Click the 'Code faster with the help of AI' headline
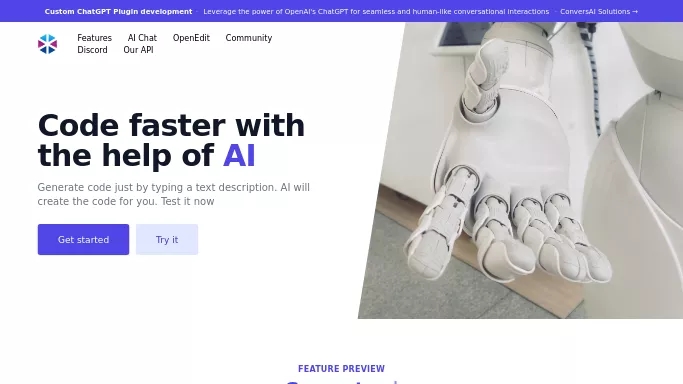Screen dimensions: 683x384 point(171,140)
